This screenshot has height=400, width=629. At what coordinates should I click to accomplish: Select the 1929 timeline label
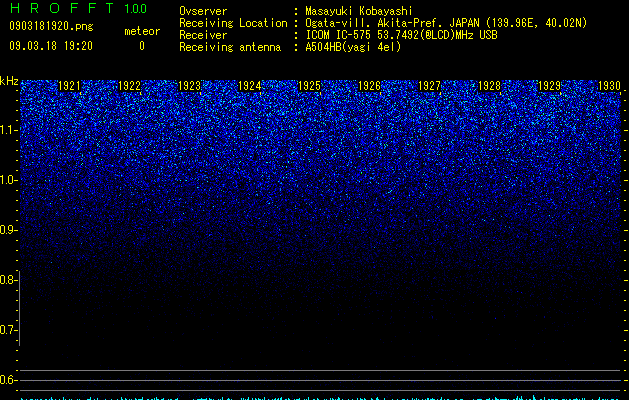(x=549, y=86)
